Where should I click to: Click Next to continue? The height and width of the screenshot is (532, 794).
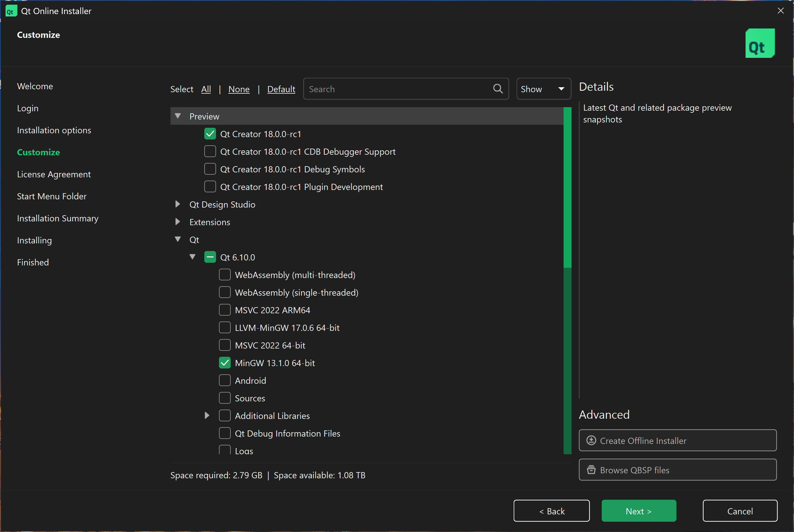point(639,511)
